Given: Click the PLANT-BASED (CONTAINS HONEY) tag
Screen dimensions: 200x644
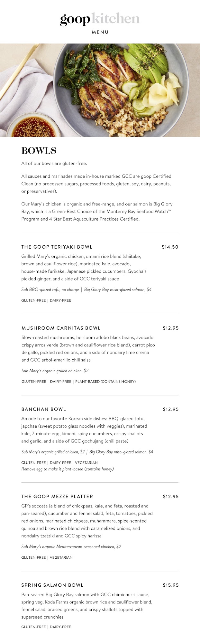Looking at the screenshot, I should coord(105,382).
